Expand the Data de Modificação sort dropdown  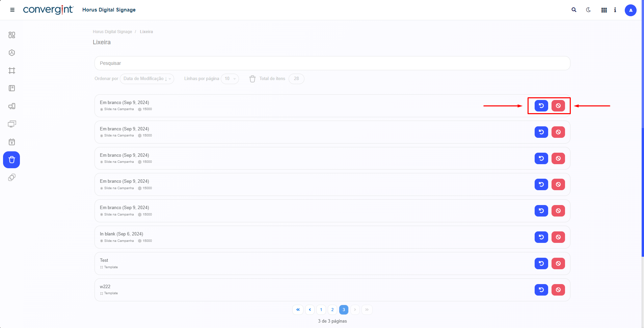147,79
